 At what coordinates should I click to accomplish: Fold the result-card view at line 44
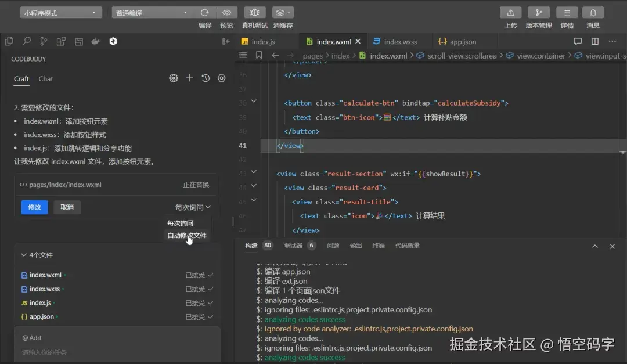[254, 186]
